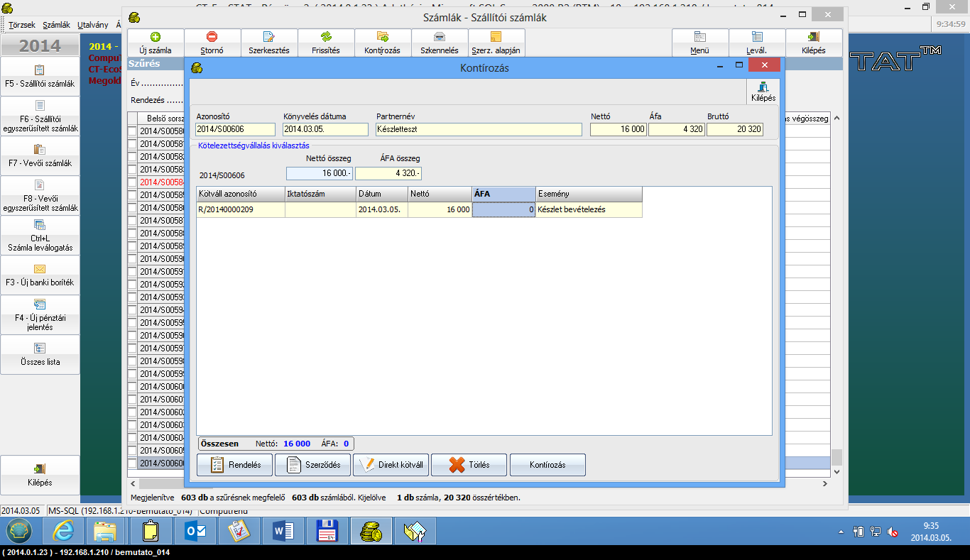
Task: Open the Számlák menu
Action: [x=56, y=24]
